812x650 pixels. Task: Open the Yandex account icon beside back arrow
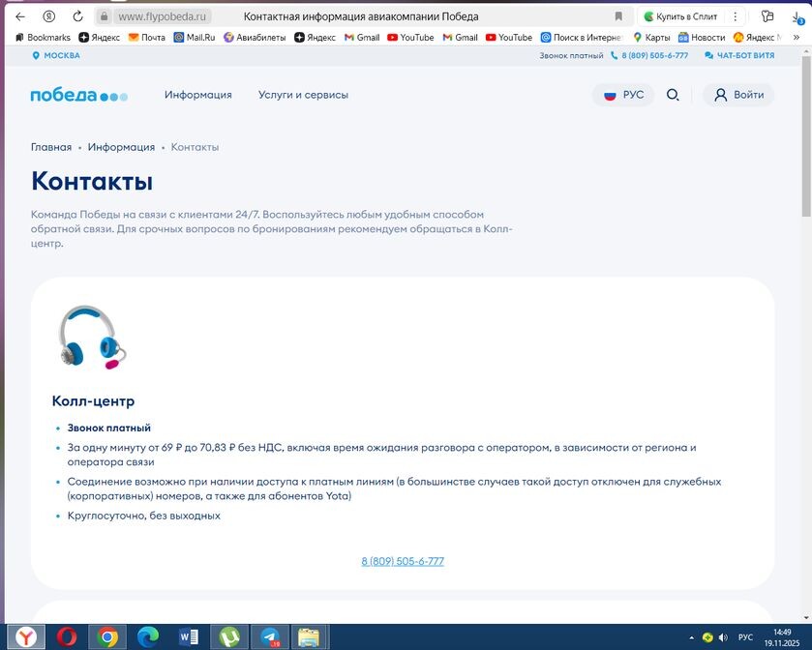[48, 16]
